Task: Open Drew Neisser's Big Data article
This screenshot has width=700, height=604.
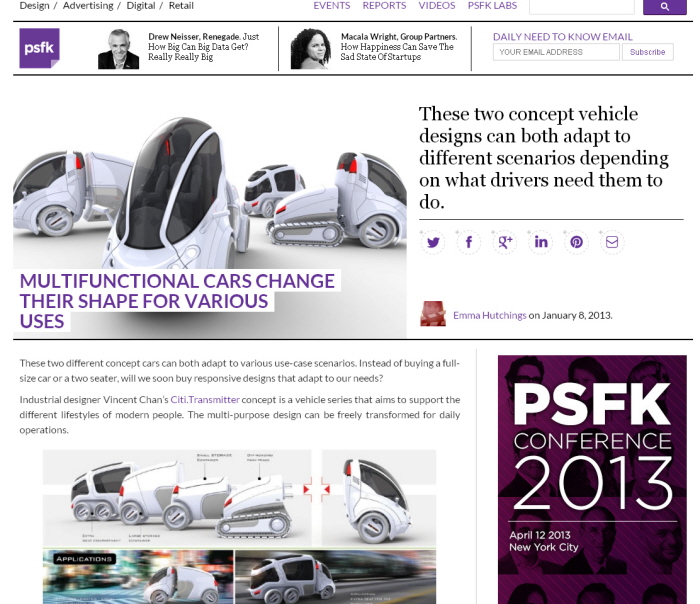Action: coord(204,47)
